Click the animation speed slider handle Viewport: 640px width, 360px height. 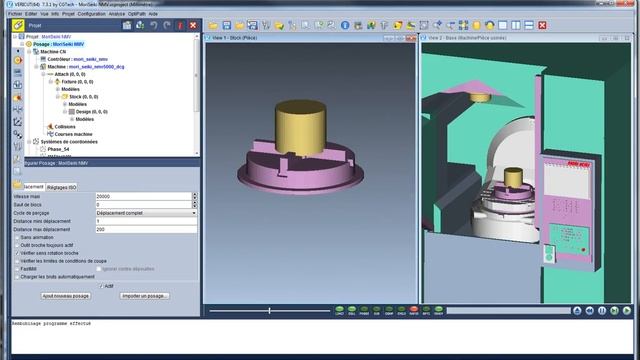tap(269, 311)
